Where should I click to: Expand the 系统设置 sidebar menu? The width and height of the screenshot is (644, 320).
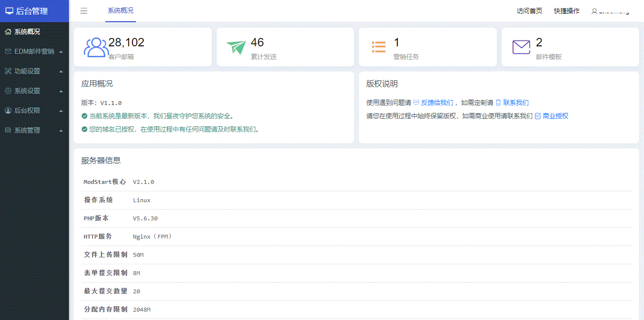pos(34,91)
